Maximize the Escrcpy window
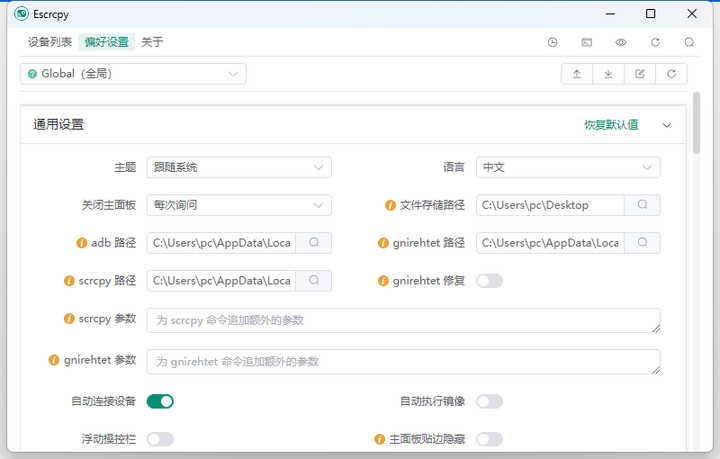This screenshot has width=720, height=459. tap(651, 14)
